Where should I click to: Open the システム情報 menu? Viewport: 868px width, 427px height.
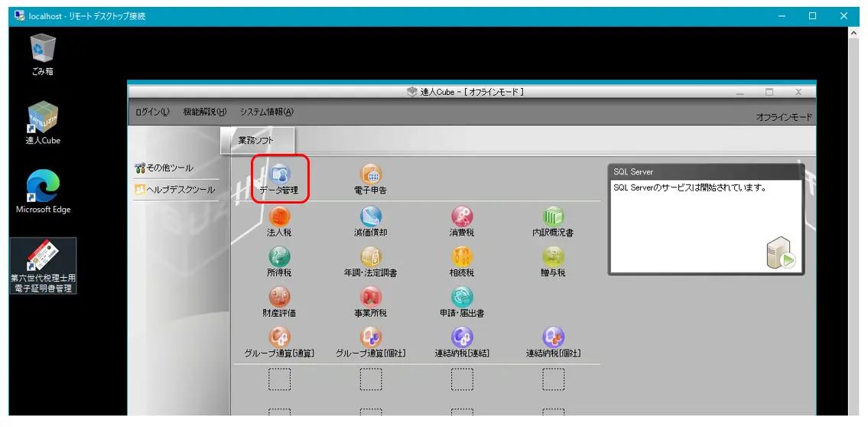[x=266, y=112]
